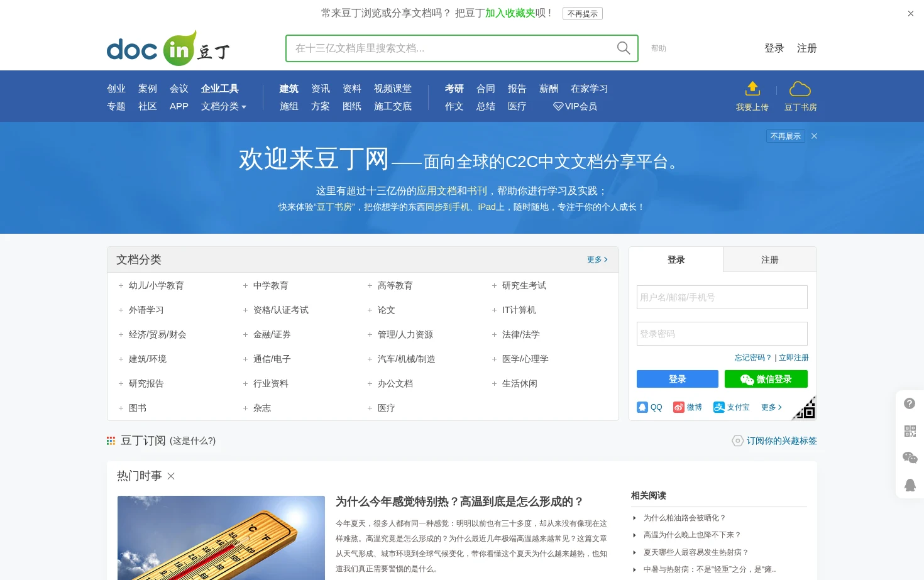Open article 为什么今年感觉特别热 headline
Viewport: 924px width, 580px height.
point(459,501)
